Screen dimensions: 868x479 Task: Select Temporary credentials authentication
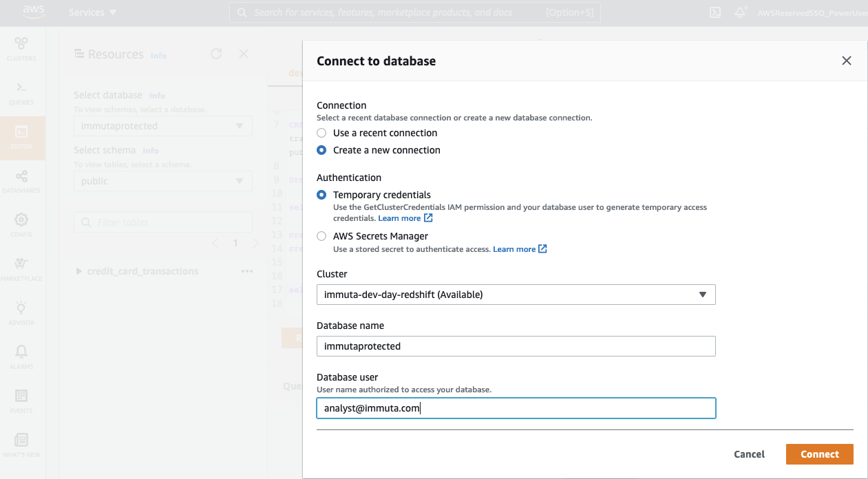[321, 195]
